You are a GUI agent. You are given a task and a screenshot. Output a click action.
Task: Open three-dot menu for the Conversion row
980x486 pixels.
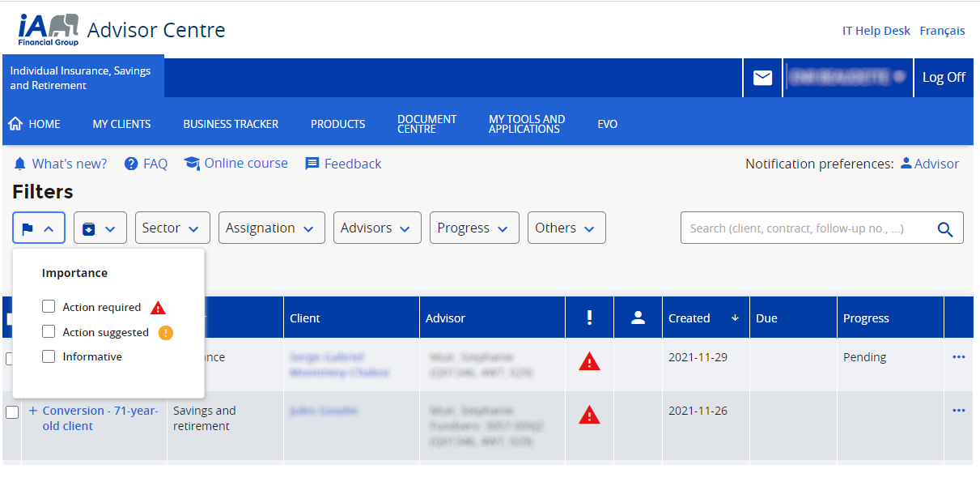click(959, 411)
